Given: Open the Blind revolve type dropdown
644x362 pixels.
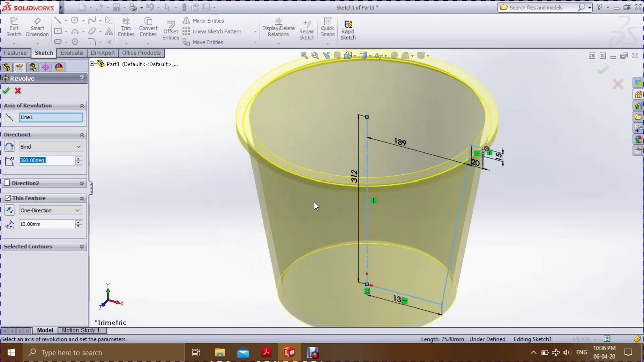Looking at the screenshot, I should pyautogui.click(x=50, y=147).
